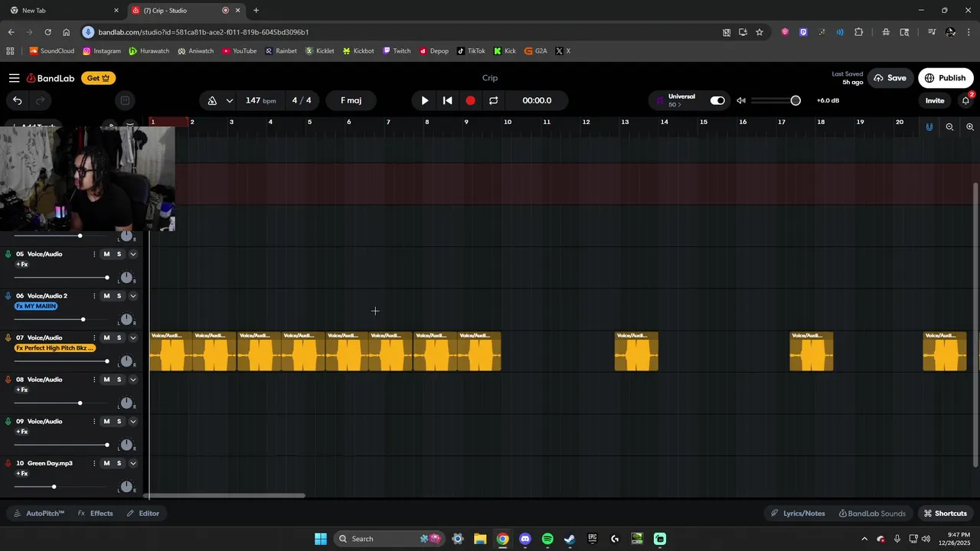The width and height of the screenshot is (980, 551).
Task: Expand options for track 07 Voice/Audio
Action: (132, 337)
